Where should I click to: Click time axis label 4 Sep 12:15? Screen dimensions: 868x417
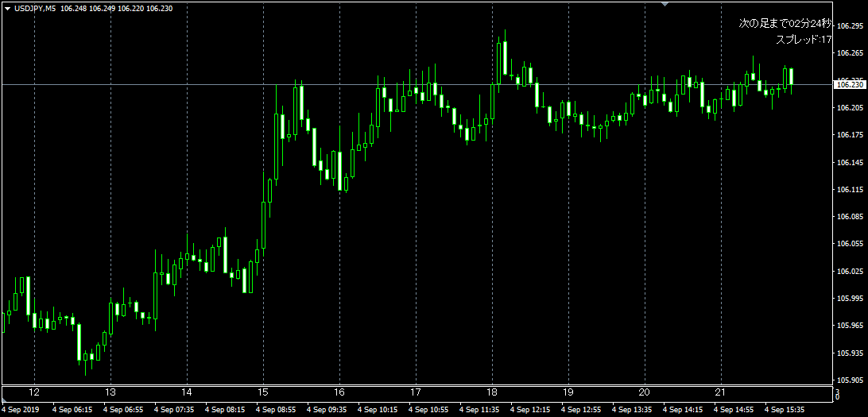[530, 411]
